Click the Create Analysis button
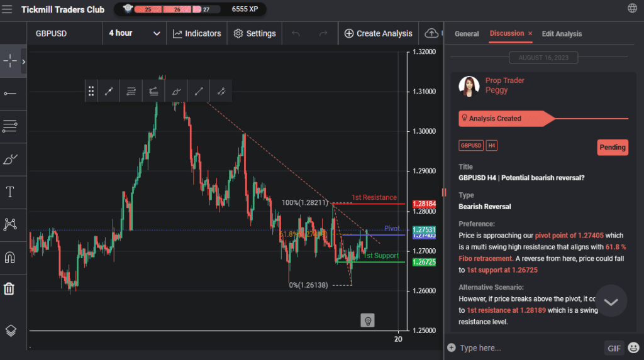Viewport: 644px width, 360px height. (379, 33)
